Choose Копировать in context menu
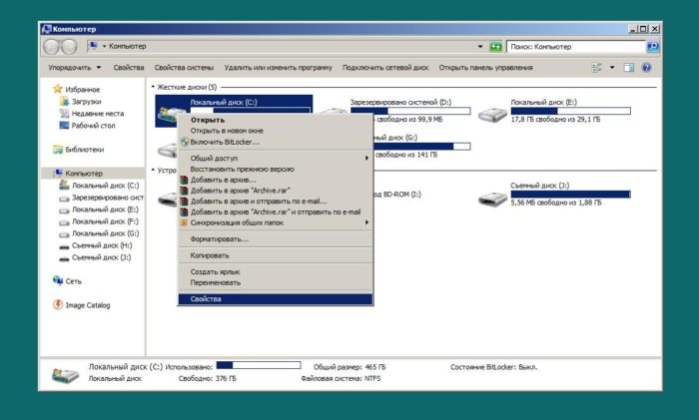The height and width of the screenshot is (420, 699). 275,255
